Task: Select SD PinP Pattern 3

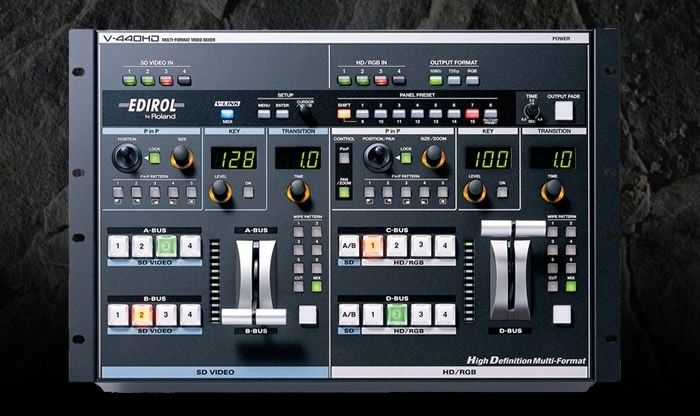Action: [154, 193]
